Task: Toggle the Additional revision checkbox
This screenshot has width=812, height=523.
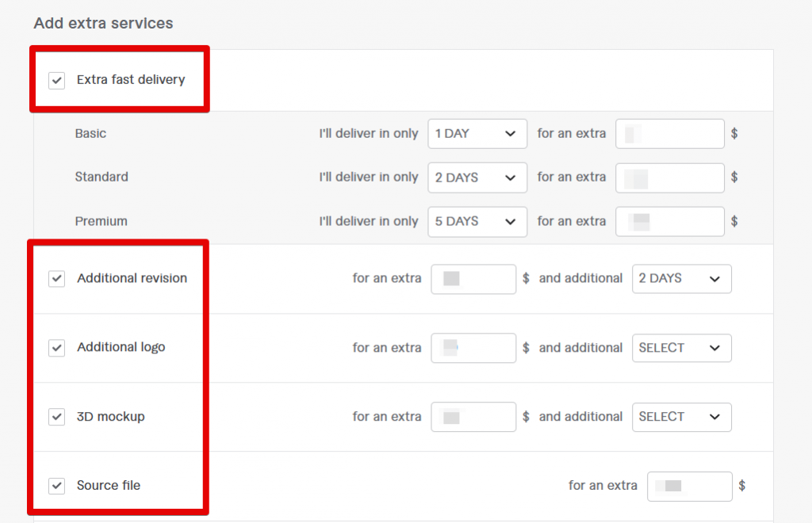Action: click(56, 278)
